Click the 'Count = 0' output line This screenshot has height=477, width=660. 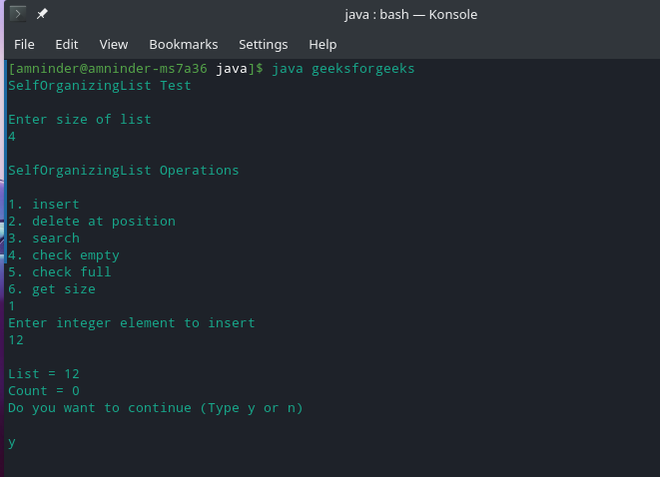(x=44, y=391)
